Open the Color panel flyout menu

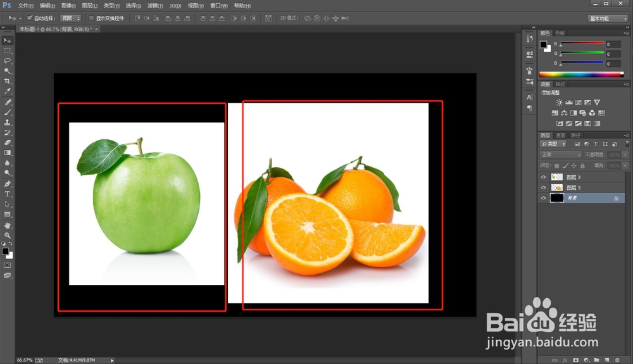pyautogui.click(x=626, y=33)
